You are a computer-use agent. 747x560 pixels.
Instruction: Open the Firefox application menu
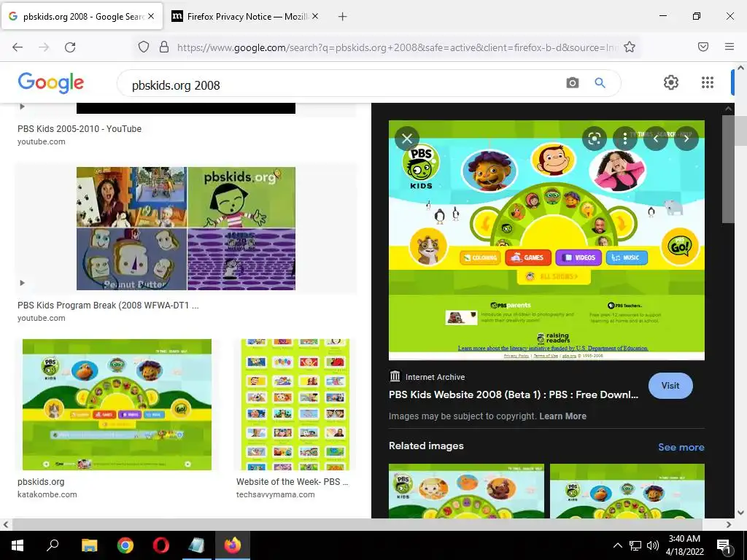pyautogui.click(x=729, y=47)
